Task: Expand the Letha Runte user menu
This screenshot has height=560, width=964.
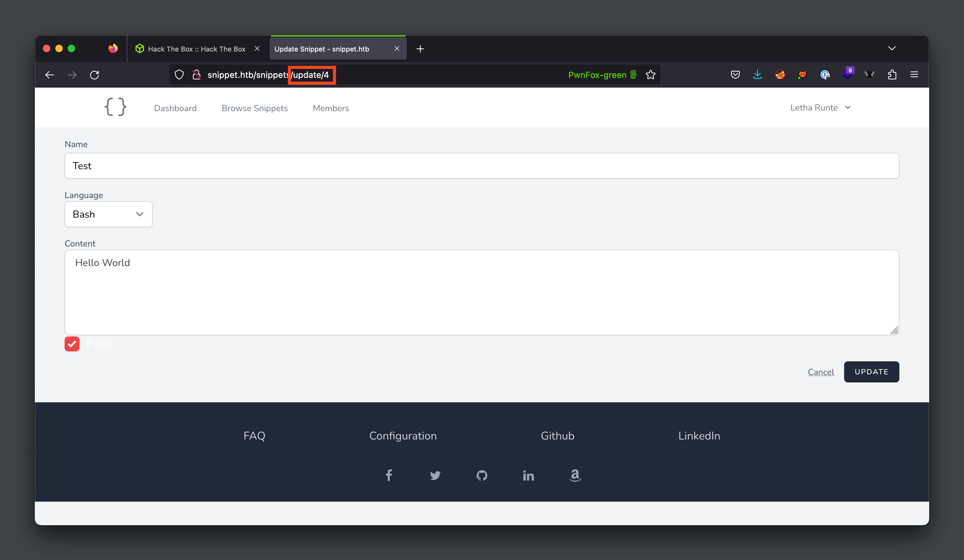Action: 821,108
